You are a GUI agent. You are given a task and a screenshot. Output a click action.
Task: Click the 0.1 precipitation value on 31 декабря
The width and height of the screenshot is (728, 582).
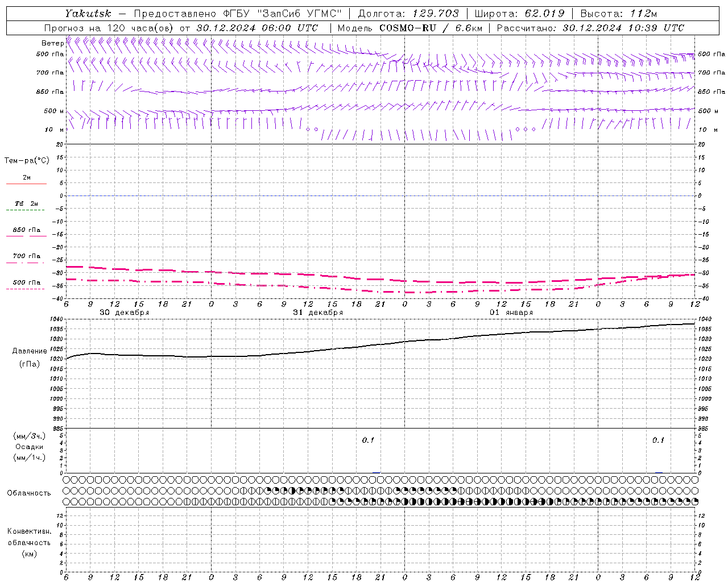click(x=368, y=440)
